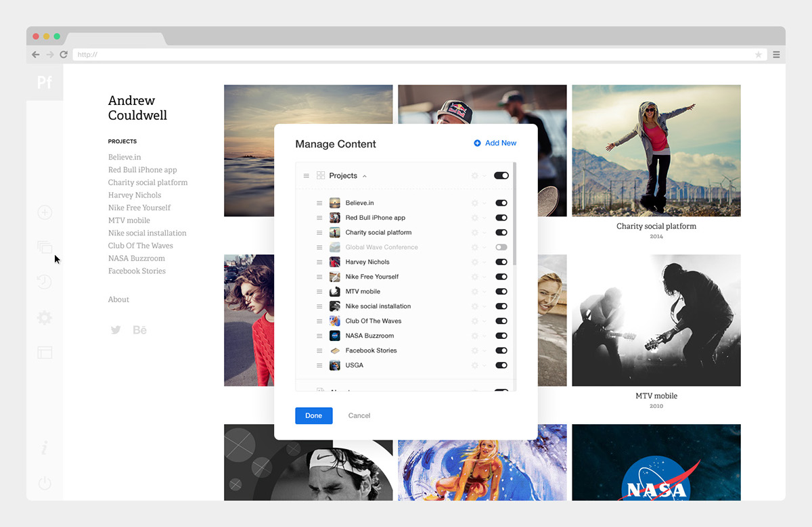This screenshot has height=527, width=812.
Task: Open the stacked pages icon in left sidebar
Action: 45,248
